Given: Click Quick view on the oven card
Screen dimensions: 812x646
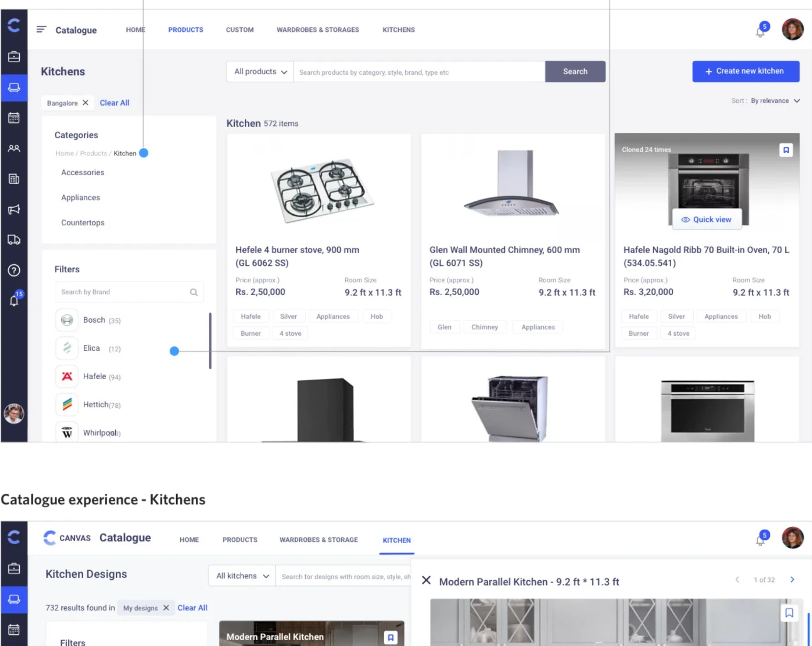Looking at the screenshot, I should [x=707, y=219].
